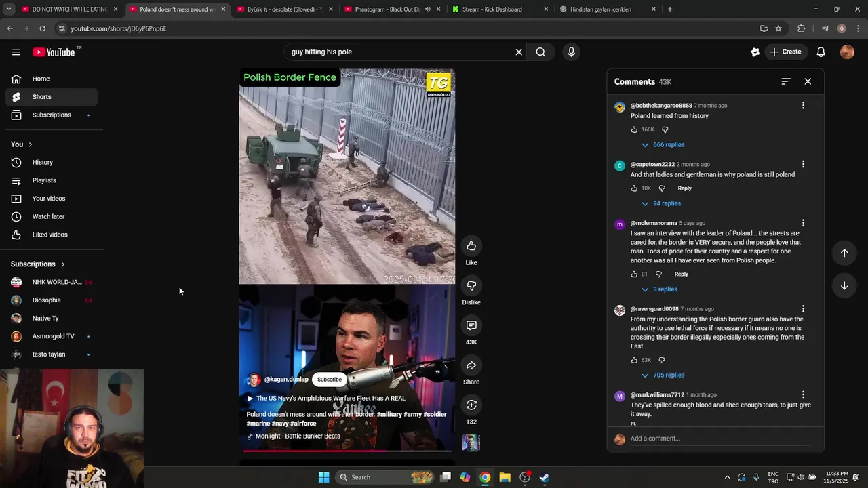Dislike capetown2232's comment
This screenshot has height=488, width=868.
pyautogui.click(x=662, y=188)
